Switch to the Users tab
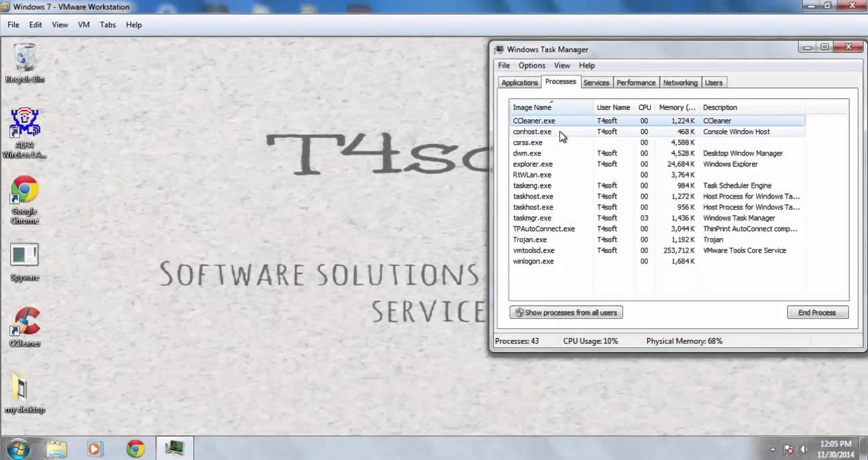The width and height of the screenshot is (868, 460). click(x=713, y=83)
